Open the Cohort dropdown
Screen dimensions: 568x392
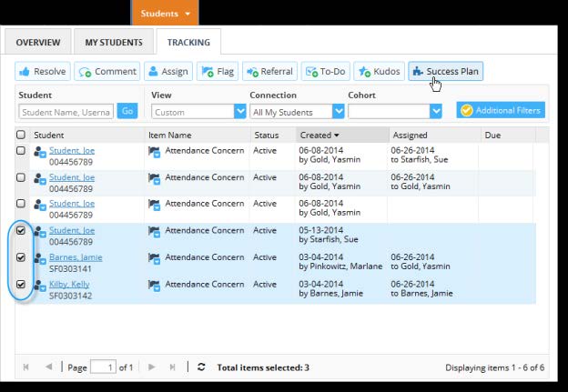(x=397, y=111)
